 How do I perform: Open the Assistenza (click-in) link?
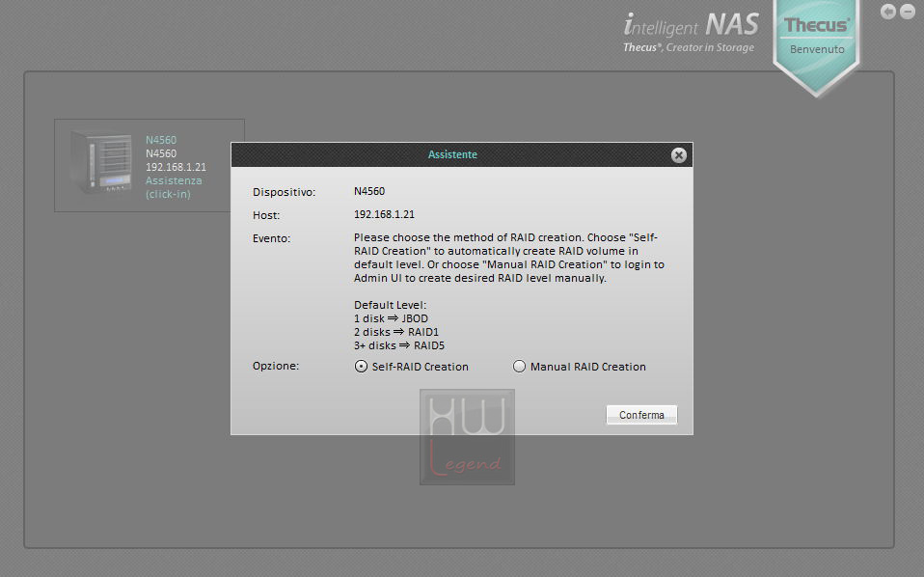coord(174,187)
